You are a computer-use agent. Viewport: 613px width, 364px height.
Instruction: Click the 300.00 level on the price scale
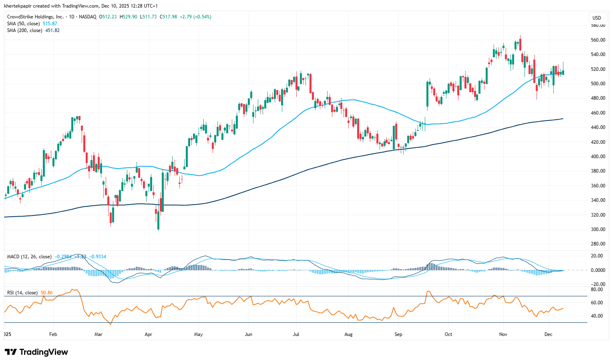click(x=598, y=229)
